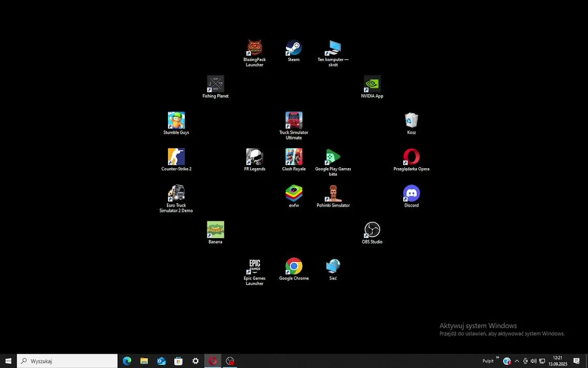
Task: Click the blue question mark tray icon
Action: click(507, 361)
